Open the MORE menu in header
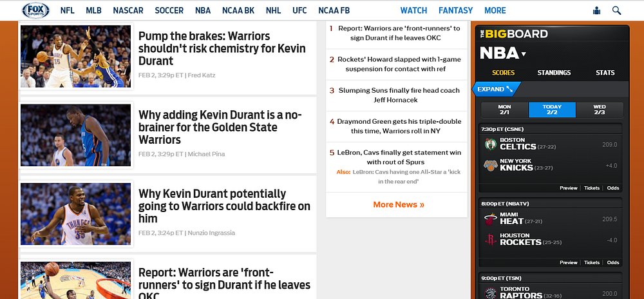Screen dimensions: 644x299 coord(495,11)
